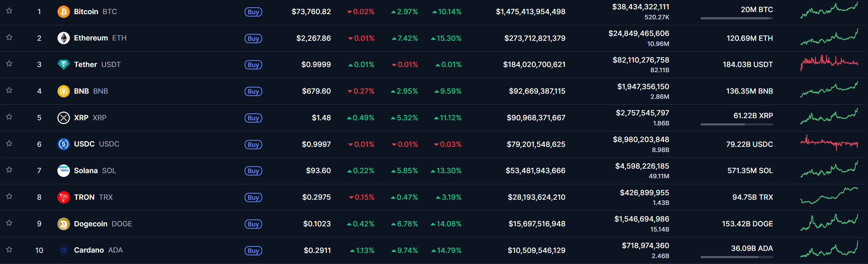The height and width of the screenshot is (264, 868).
Task: Click the Solana logo icon
Action: coord(63,171)
